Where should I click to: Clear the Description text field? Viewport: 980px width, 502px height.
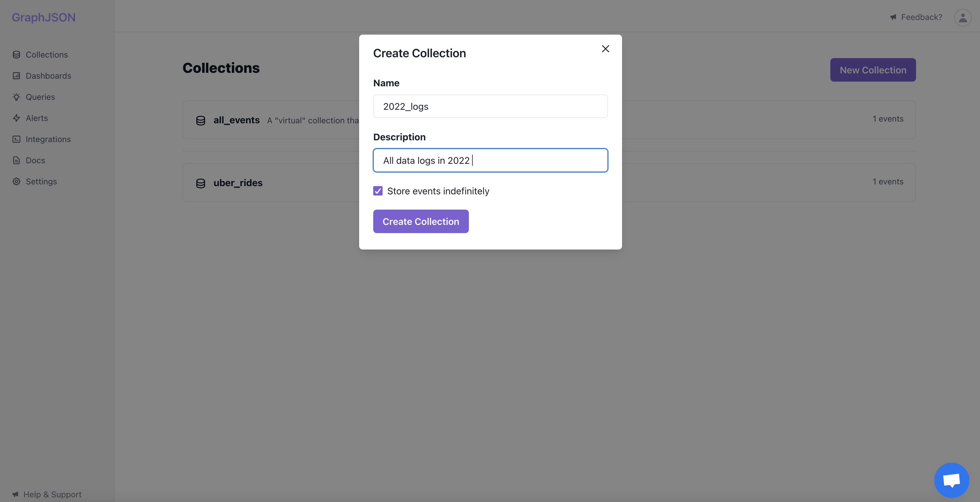[x=490, y=160]
